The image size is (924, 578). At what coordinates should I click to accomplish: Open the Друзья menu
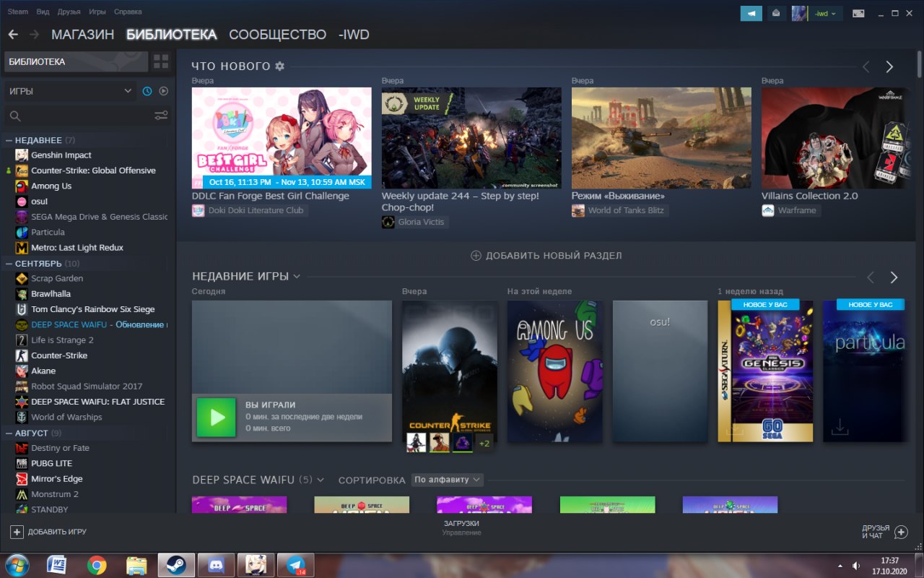coord(69,12)
